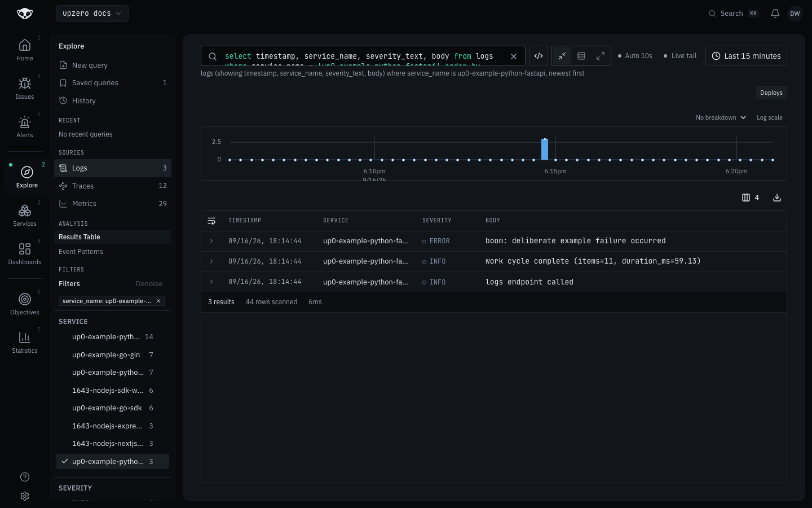Screen dimensions: 812x508
Task: Open the Issues bug icon
Action: [25, 84]
